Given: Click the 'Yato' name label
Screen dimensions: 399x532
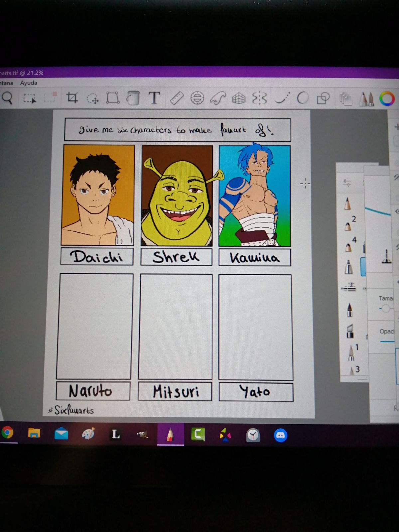Looking at the screenshot, I should 256,392.
